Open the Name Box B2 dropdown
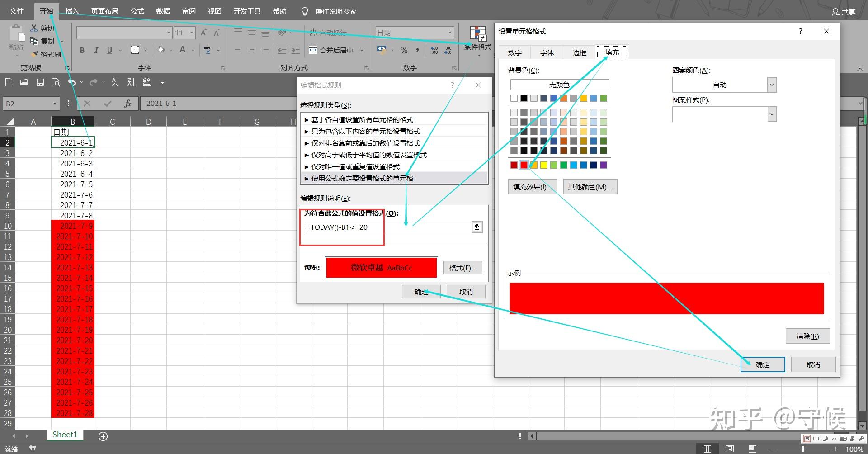The image size is (868, 454). point(55,104)
